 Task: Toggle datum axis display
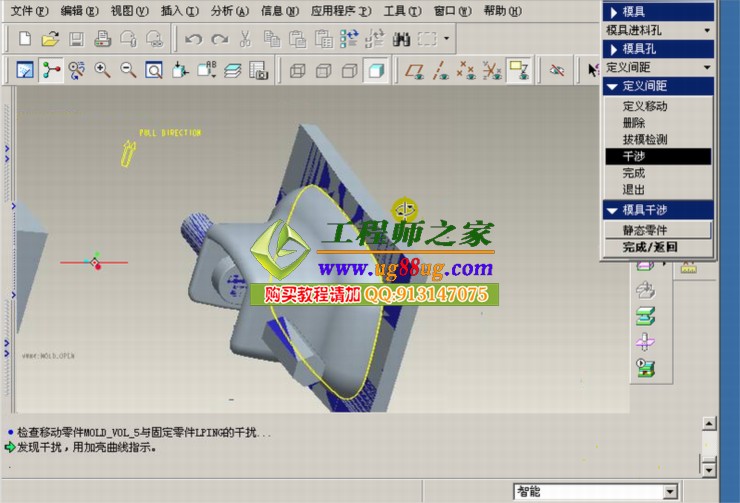click(x=440, y=70)
